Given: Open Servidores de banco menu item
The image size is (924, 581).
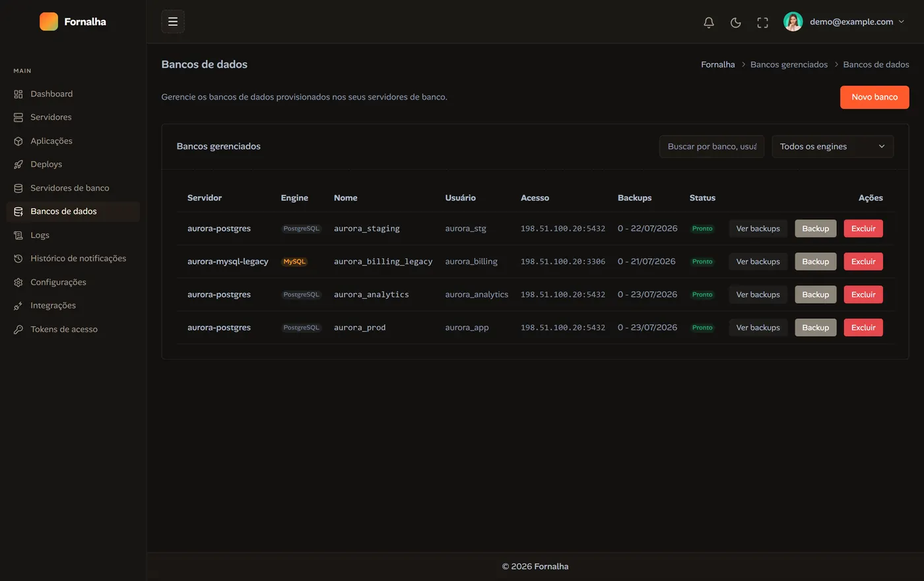Looking at the screenshot, I should point(73,188).
